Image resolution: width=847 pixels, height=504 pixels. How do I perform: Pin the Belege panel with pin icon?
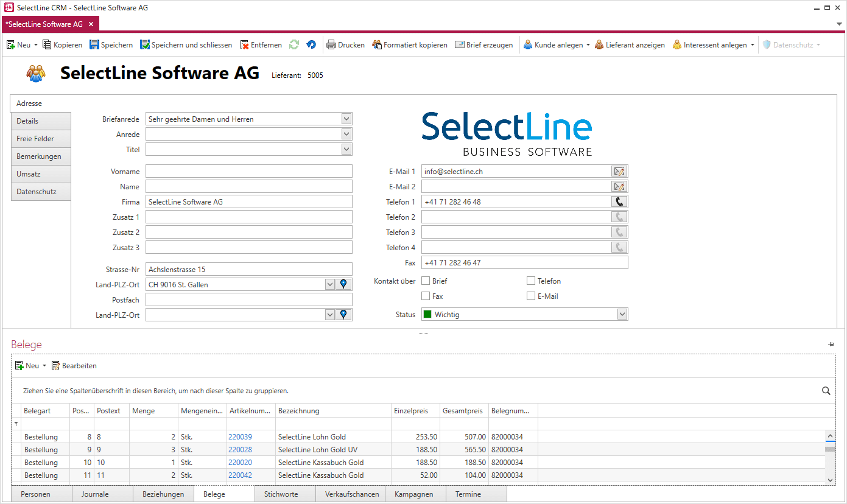tap(831, 345)
